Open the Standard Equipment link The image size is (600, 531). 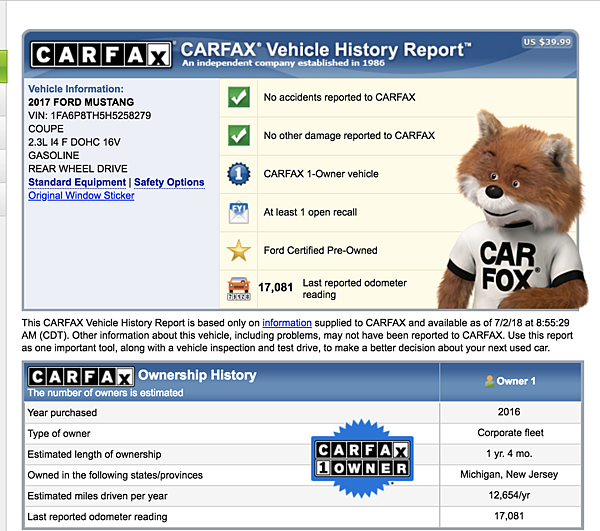tap(77, 182)
